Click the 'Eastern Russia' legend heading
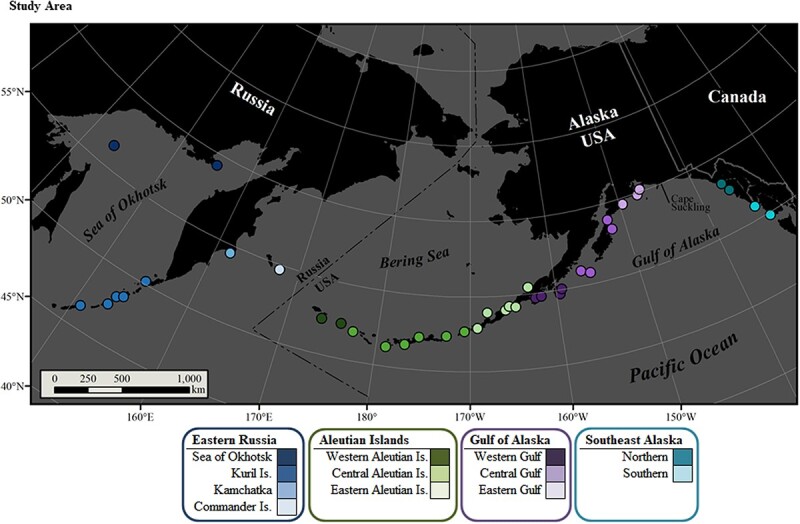The height and width of the screenshot is (524, 800). 234,440
